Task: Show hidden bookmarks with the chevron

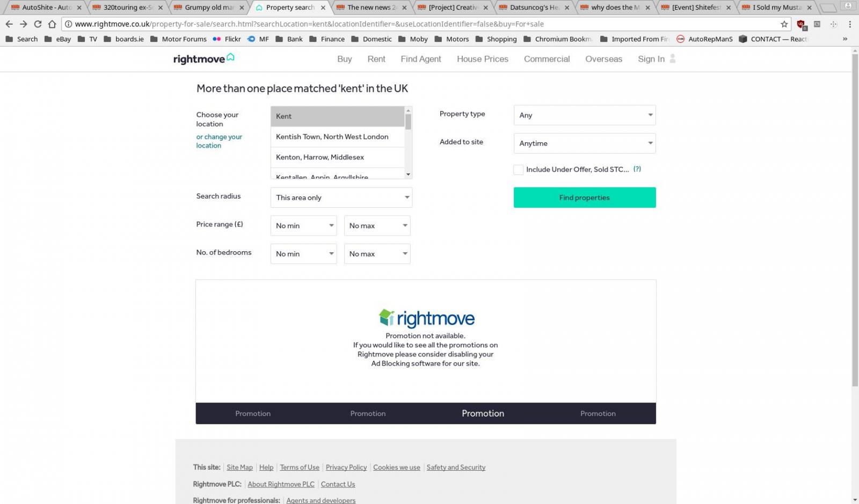Action: 845,39
